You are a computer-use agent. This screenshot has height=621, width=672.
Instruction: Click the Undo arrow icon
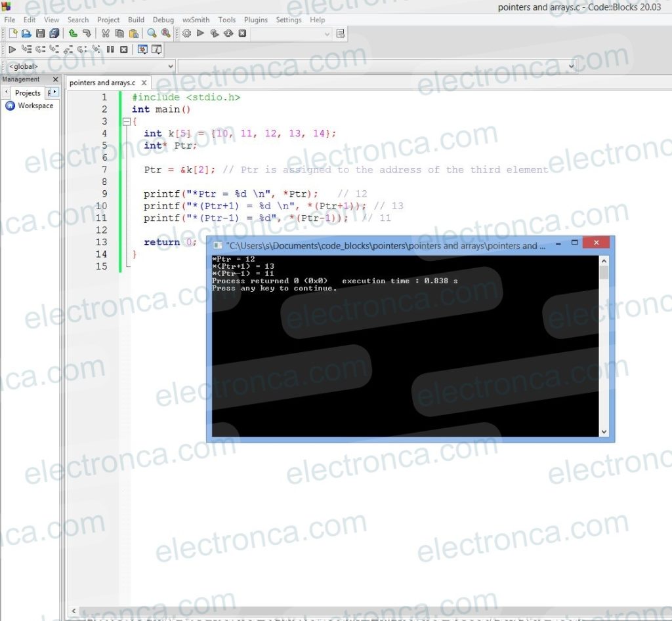pos(73,33)
